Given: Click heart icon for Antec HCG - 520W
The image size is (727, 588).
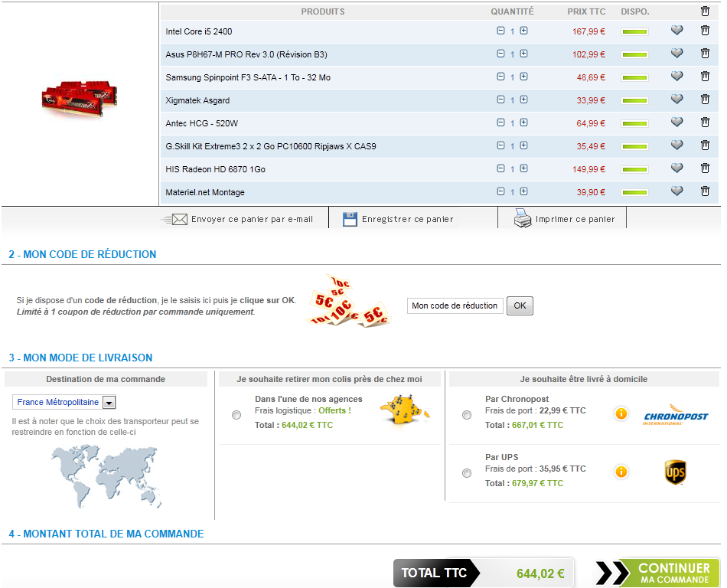Looking at the screenshot, I should [x=676, y=122].
